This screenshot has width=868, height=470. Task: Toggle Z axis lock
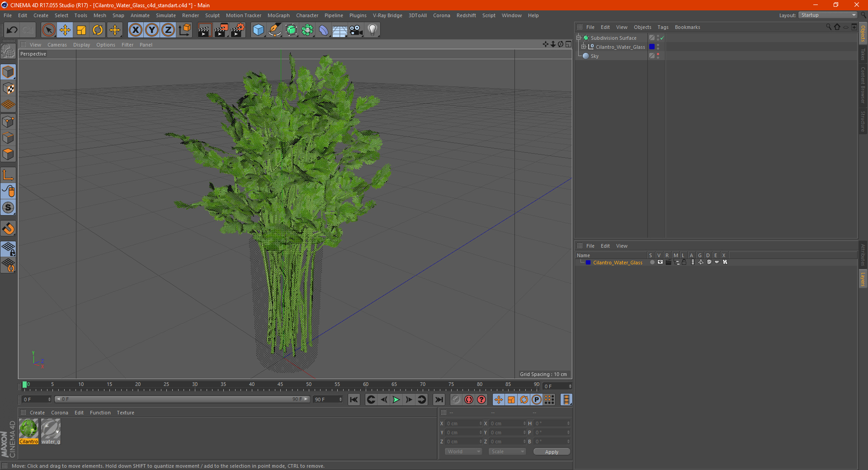coord(168,30)
